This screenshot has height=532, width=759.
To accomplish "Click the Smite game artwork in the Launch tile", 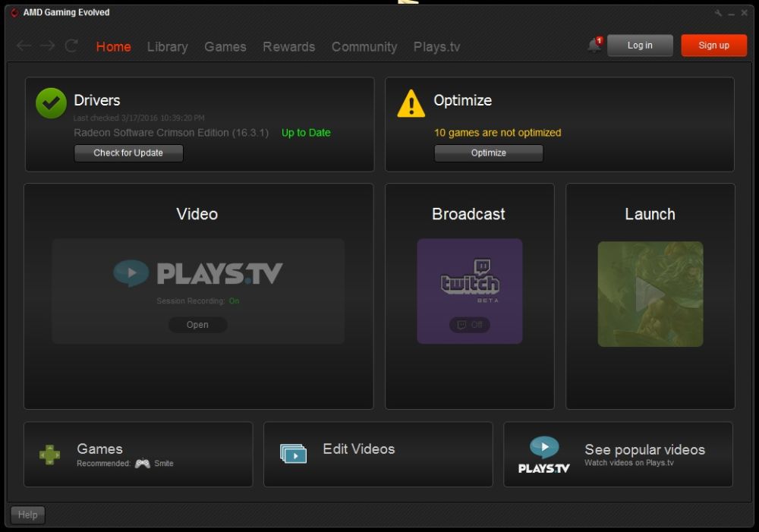I will [650, 294].
